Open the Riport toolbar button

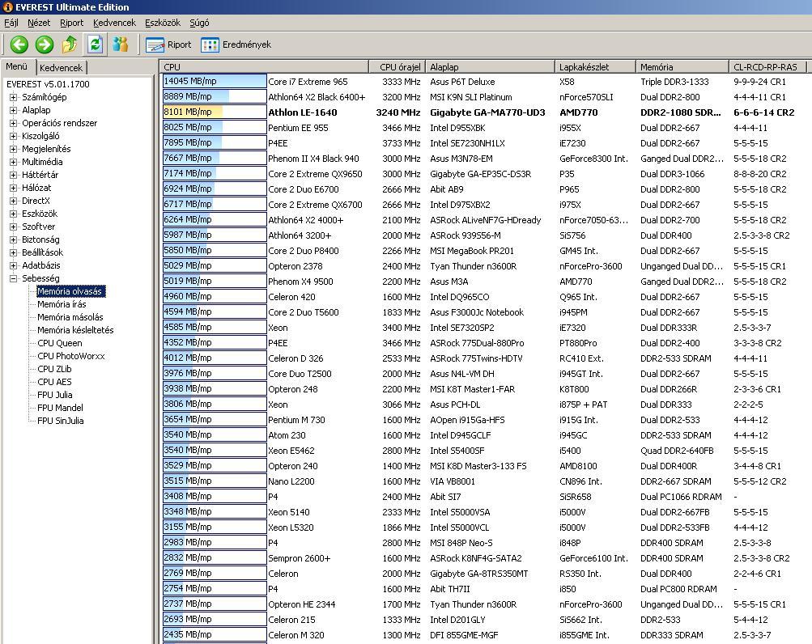(168, 45)
